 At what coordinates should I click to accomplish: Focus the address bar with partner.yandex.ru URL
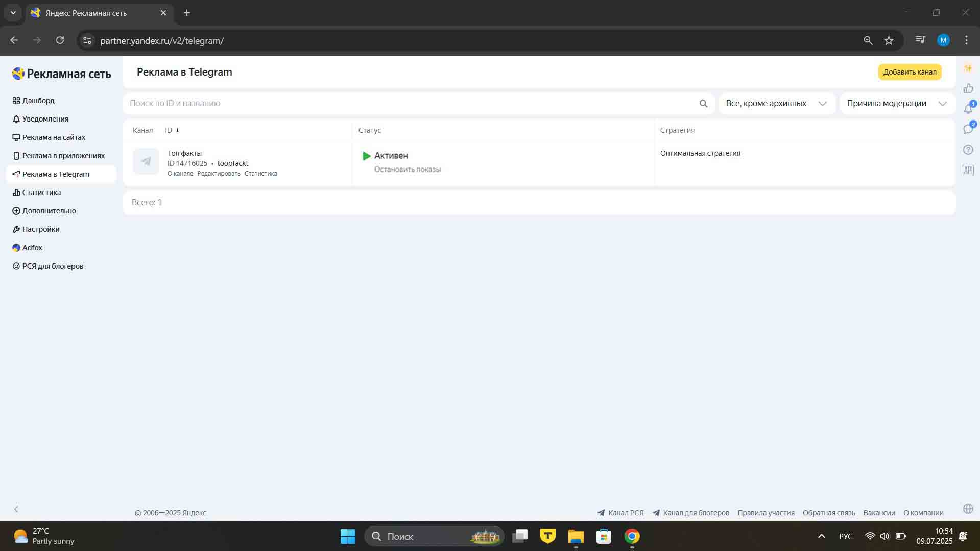[x=475, y=40]
